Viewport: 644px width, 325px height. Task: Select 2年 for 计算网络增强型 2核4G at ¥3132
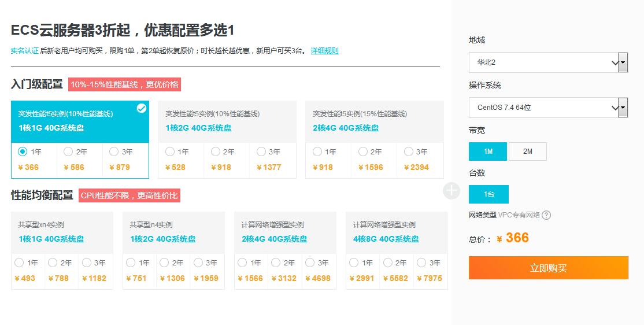[276, 263]
